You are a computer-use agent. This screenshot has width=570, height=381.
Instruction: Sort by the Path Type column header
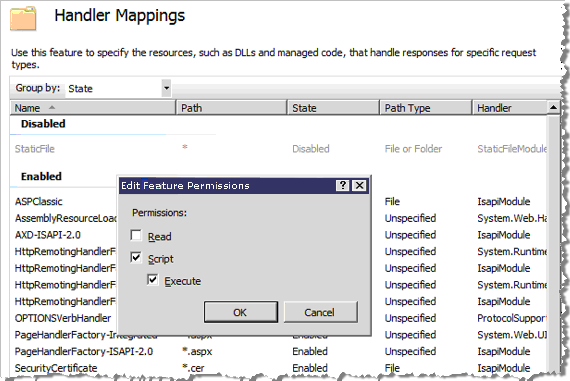pyautogui.click(x=425, y=108)
